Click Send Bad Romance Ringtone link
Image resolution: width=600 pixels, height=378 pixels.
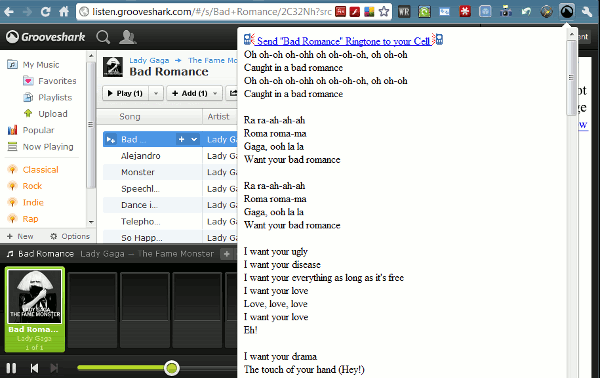(343, 41)
